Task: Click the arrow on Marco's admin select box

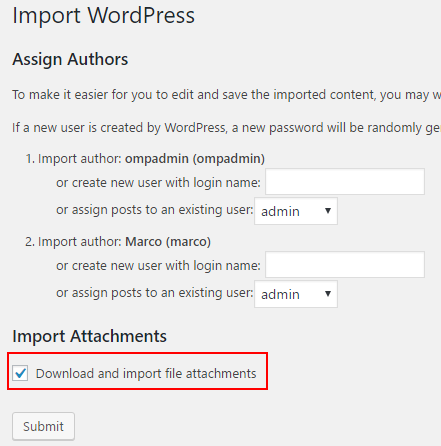Action: coord(328,294)
